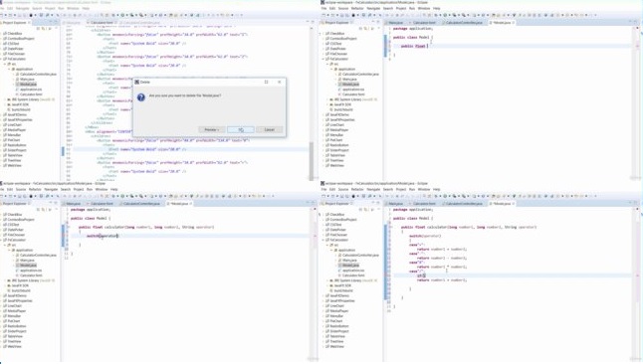Select ComboBoxProject in tree, Delete-dialog window
Image resolution: width=643 pixels, height=364 pixels.
(x=19, y=39)
